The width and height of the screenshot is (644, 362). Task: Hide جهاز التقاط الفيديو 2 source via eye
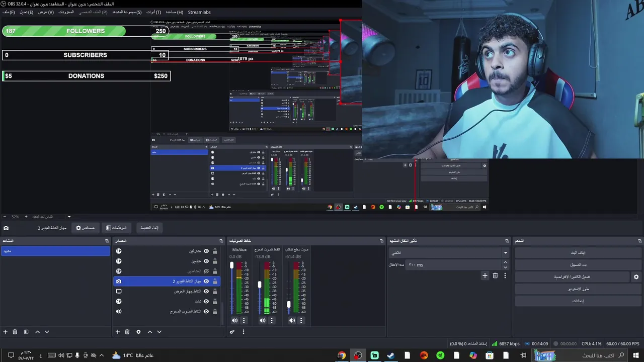click(x=206, y=281)
